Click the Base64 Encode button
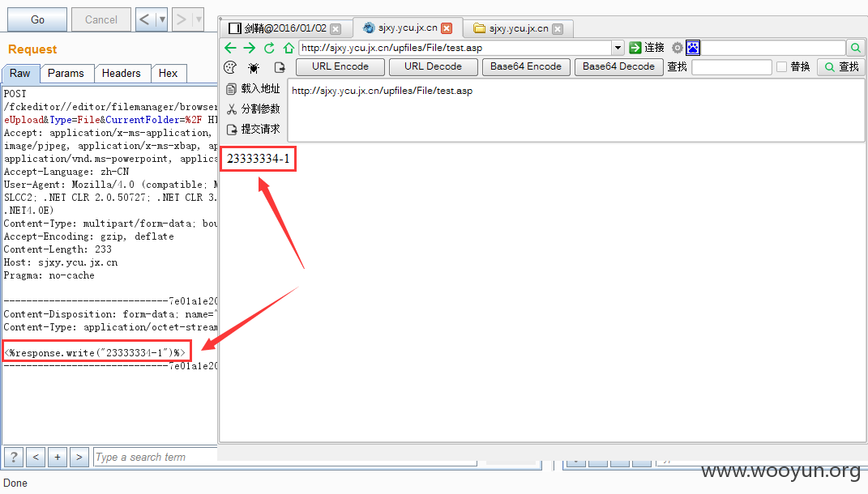 (526, 67)
